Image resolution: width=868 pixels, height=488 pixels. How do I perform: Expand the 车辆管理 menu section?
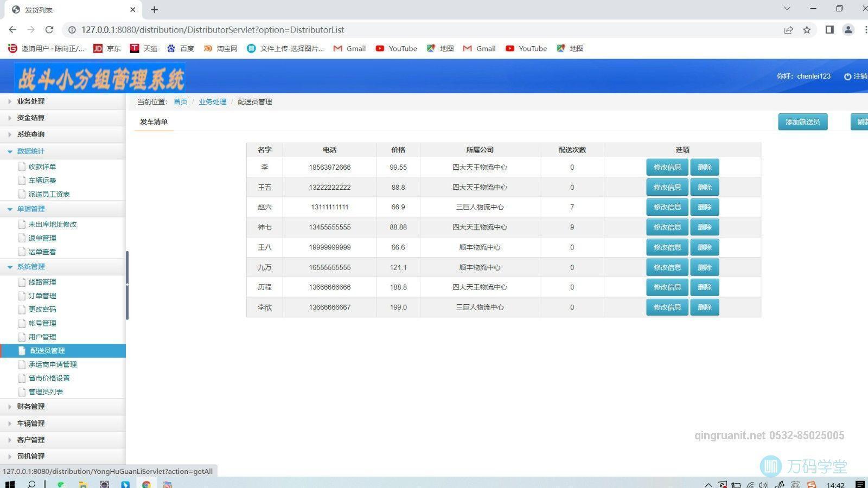(x=62, y=423)
